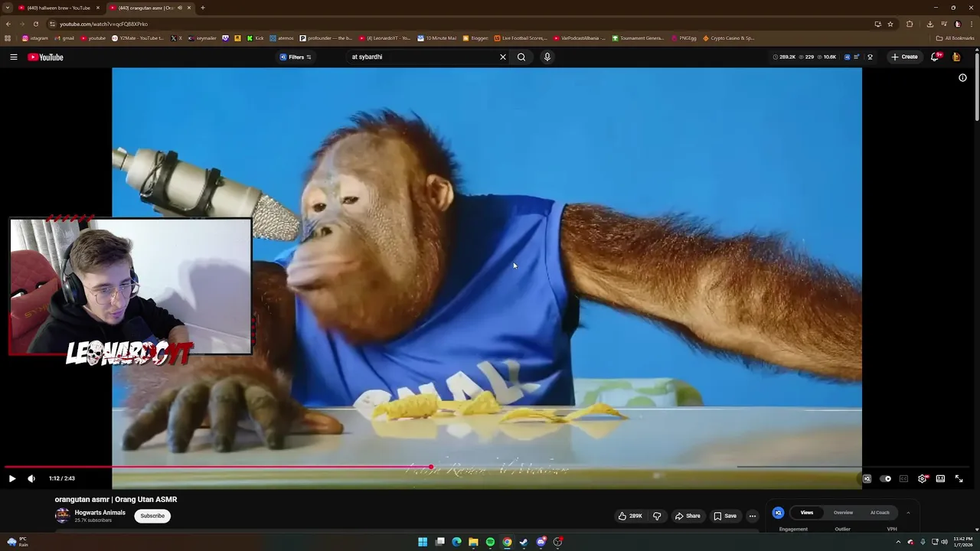Collapse the stats panel with the chevron

pos(908,513)
